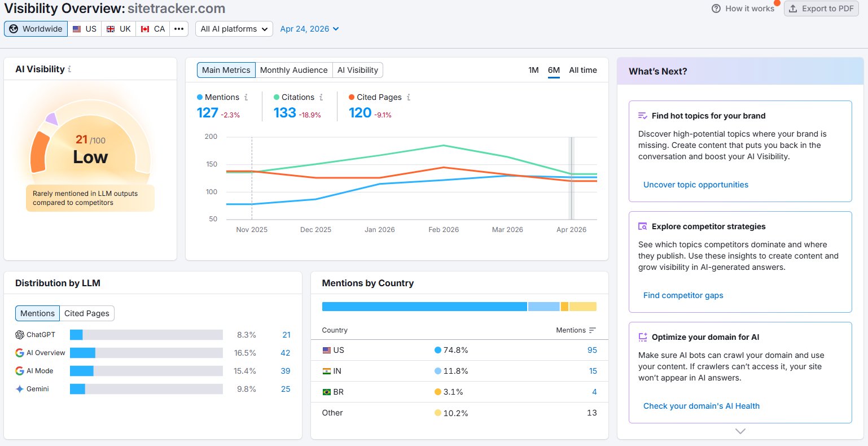This screenshot has height=446, width=868.
Task: Select the CA region filter
Action: click(153, 29)
